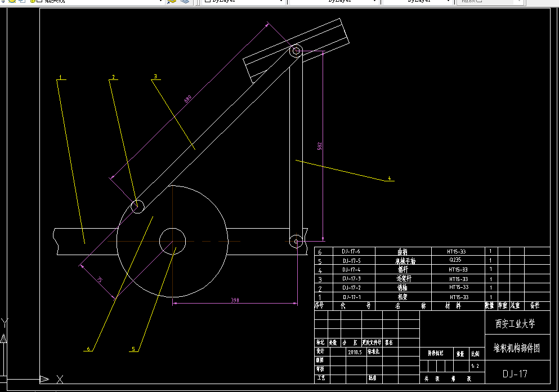Click HT15-33 material in the DJ-17-4 row
The image size is (559, 392).
click(458, 270)
